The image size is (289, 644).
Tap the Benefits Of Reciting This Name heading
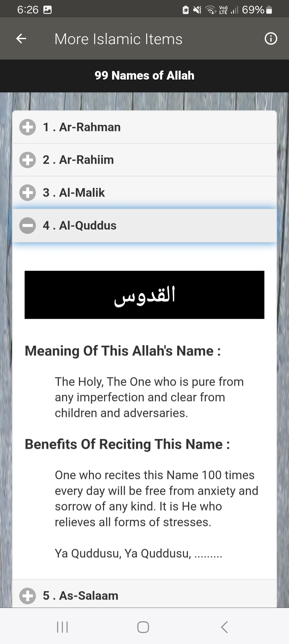pos(127,444)
